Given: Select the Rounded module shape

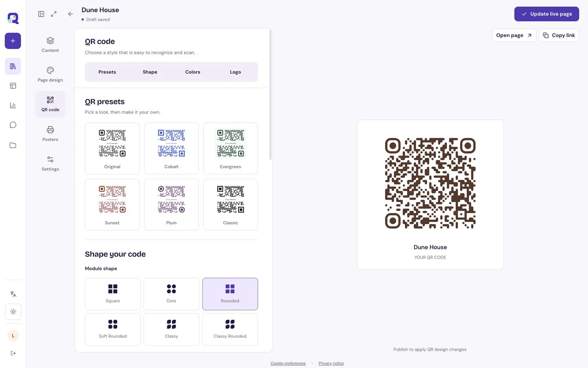Looking at the screenshot, I should (x=230, y=294).
